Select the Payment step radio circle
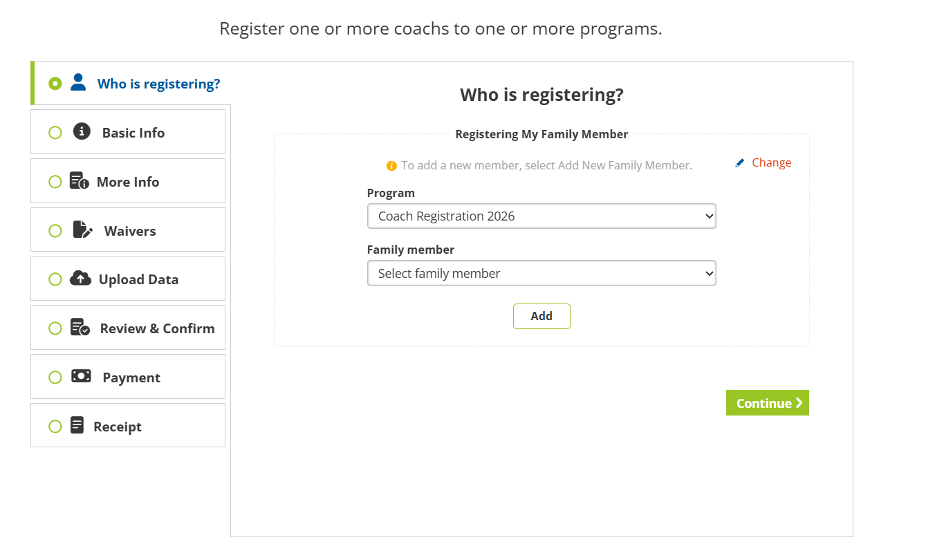944x560 pixels. (x=55, y=377)
